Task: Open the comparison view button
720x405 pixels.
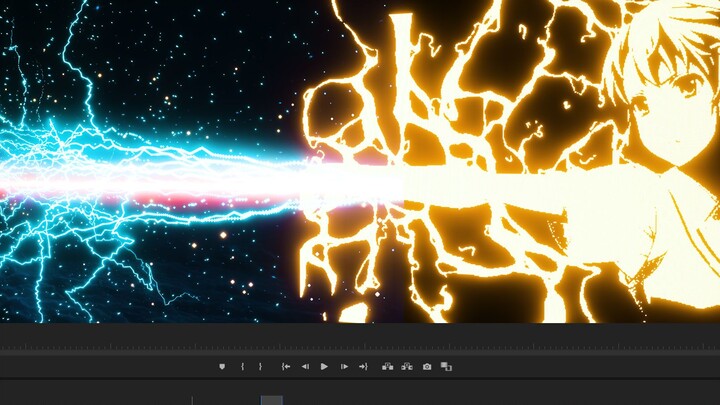Action: pos(446,366)
